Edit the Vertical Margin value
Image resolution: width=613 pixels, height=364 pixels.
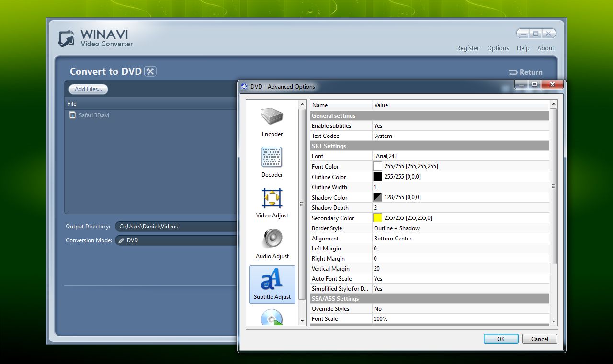pos(461,269)
